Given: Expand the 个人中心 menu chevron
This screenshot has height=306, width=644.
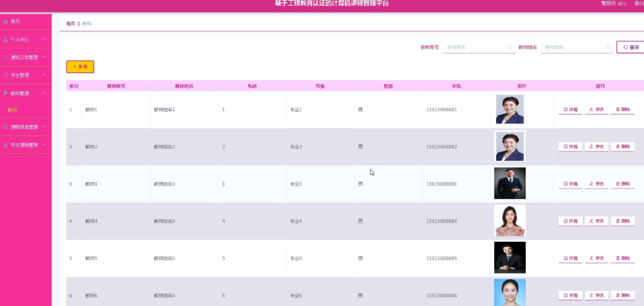Looking at the screenshot, I should [x=43, y=40].
